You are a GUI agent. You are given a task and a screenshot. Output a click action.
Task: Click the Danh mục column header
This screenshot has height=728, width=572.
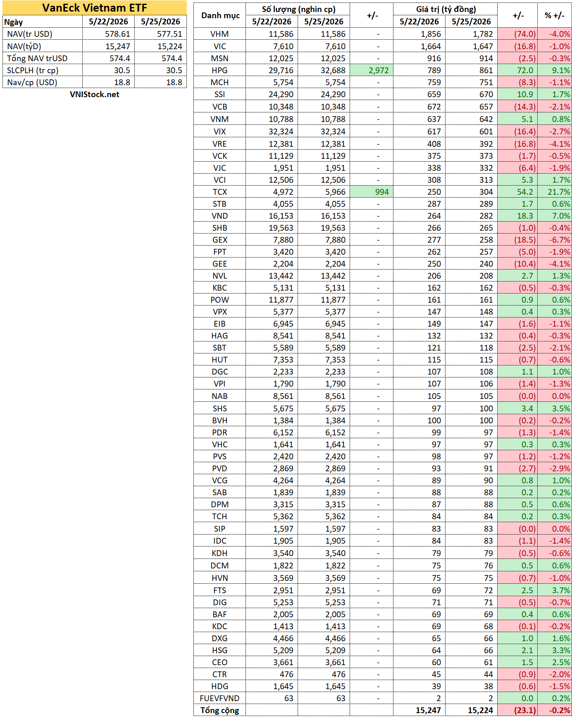[x=220, y=15]
